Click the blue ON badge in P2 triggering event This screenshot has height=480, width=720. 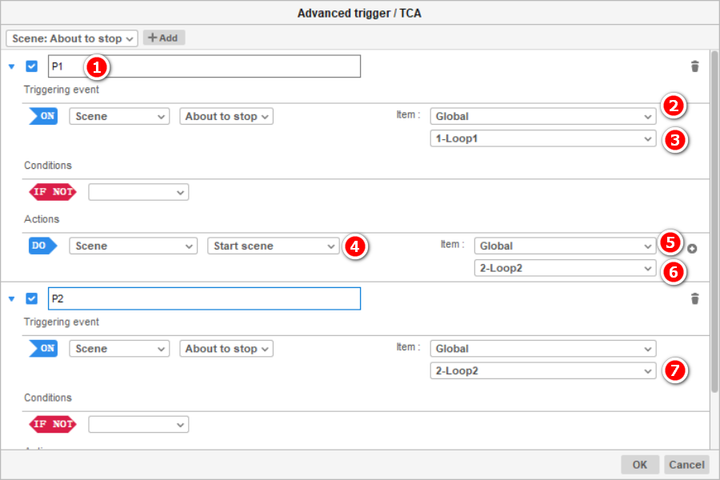[x=44, y=348]
